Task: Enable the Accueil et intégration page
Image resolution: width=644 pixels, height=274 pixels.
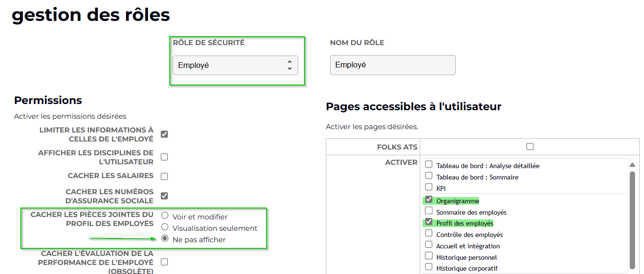Action: click(x=429, y=245)
